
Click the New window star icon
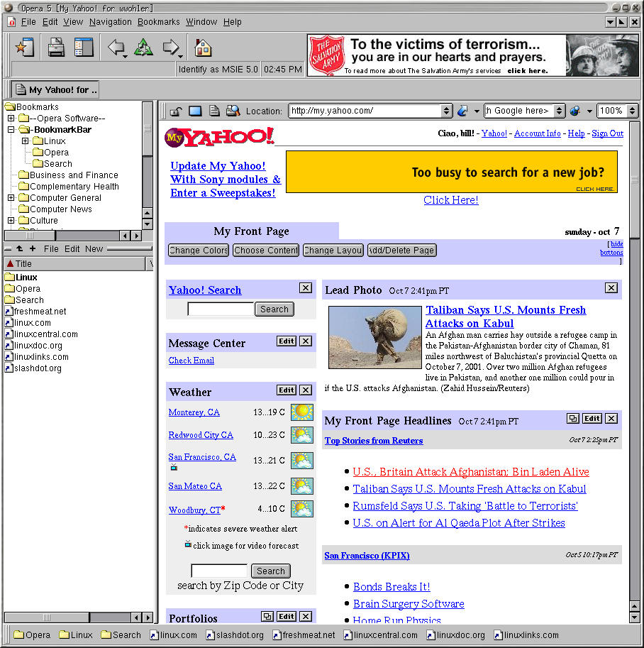point(25,48)
